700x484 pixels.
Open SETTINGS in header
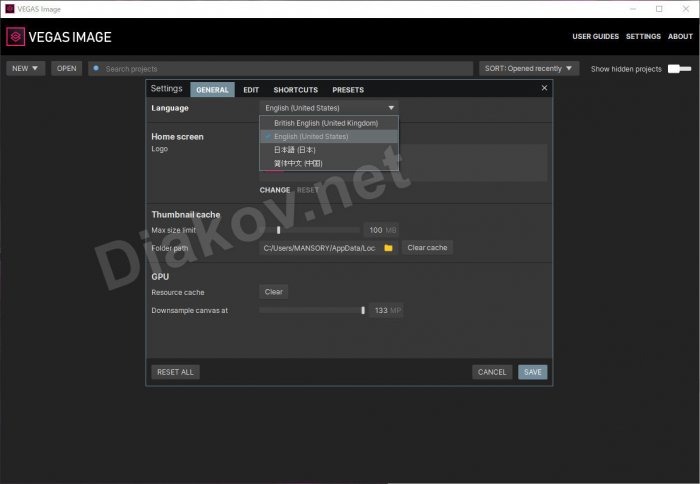(643, 37)
